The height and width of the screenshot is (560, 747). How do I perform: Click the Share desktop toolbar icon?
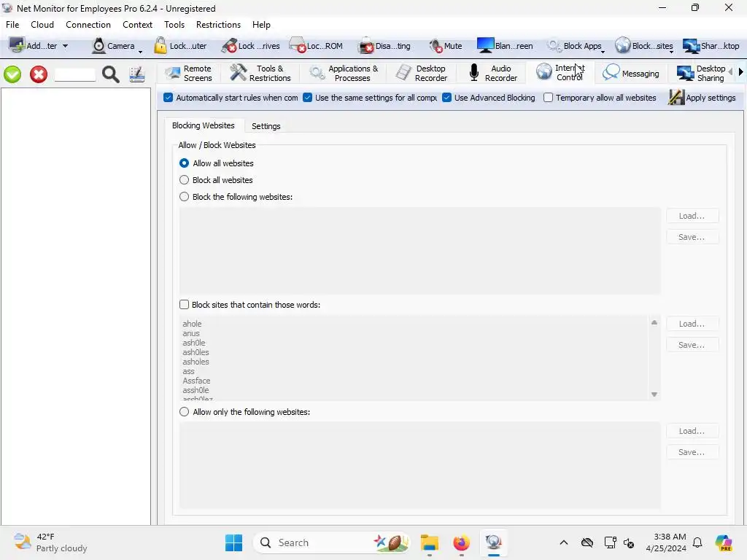click(x=691, y=46)
